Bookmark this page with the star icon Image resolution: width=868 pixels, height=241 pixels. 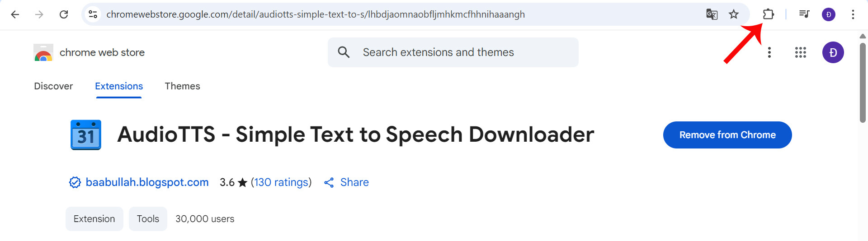[734, 14]
